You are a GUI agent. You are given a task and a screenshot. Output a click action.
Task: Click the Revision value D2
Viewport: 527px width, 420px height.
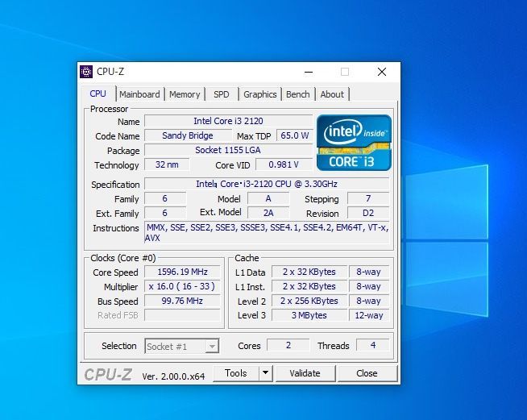pos(368,213)
